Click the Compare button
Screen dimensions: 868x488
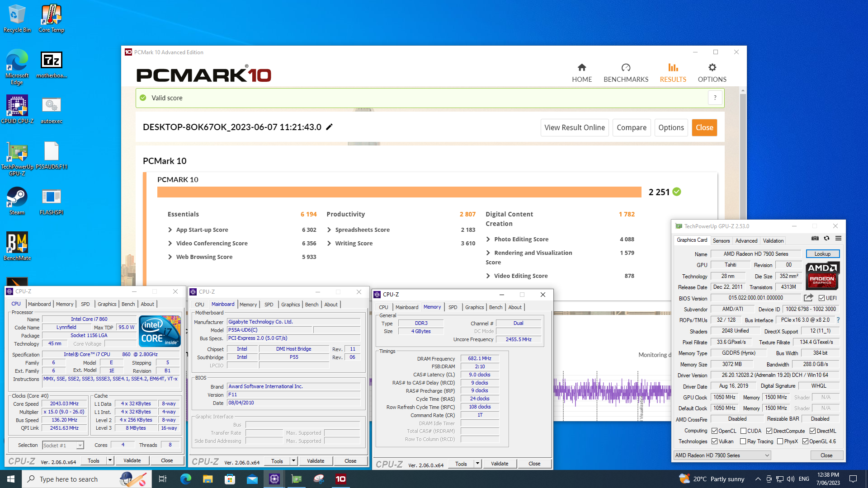pos(632,128)
